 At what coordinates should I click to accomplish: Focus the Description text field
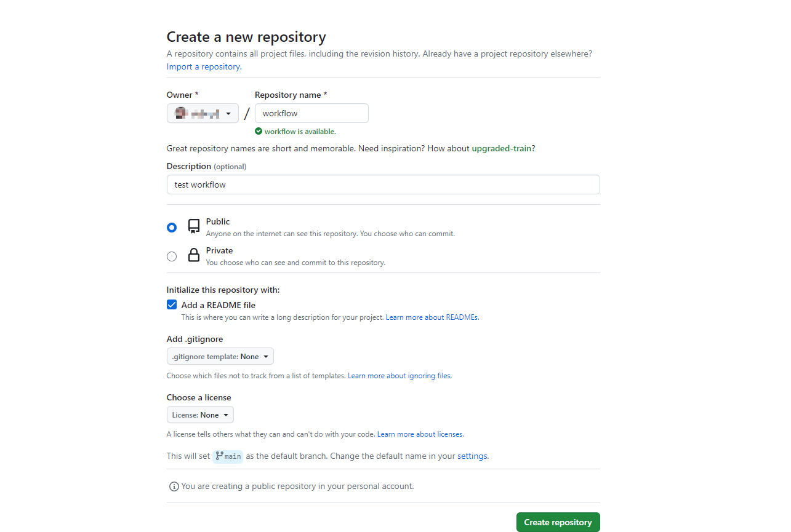point(383,185)
